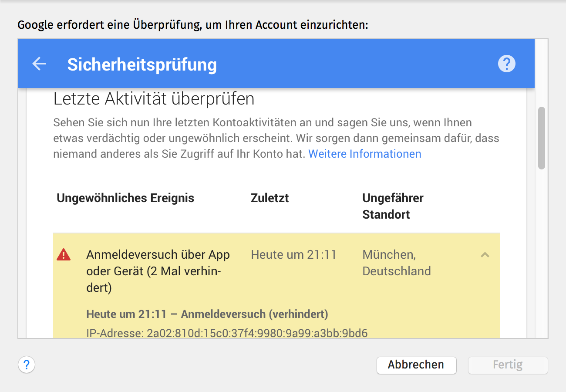Collapse the Anmeldeversuch row with the chevron
The width and height of the screenshot is (566, 392).
tap(485, 255)
